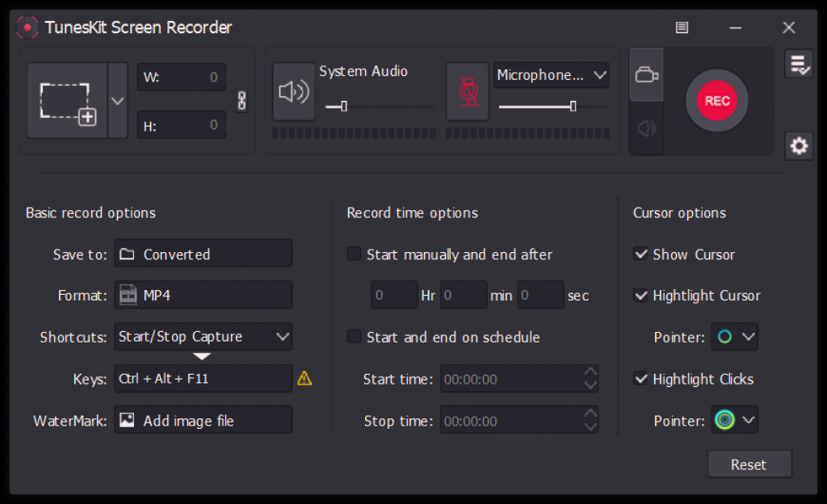Screen dimensions: 827x504
Task: Open the click highlight Pointer style dropdown
Action: 735,420
